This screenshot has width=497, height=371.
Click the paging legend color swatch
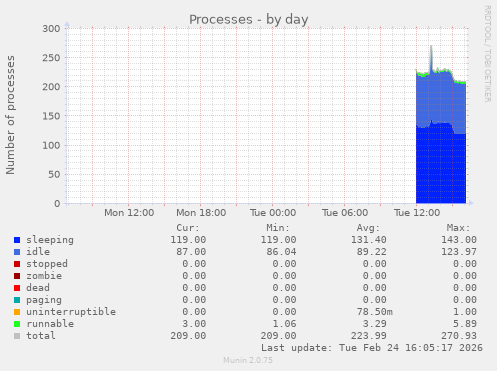pos(17,300)
